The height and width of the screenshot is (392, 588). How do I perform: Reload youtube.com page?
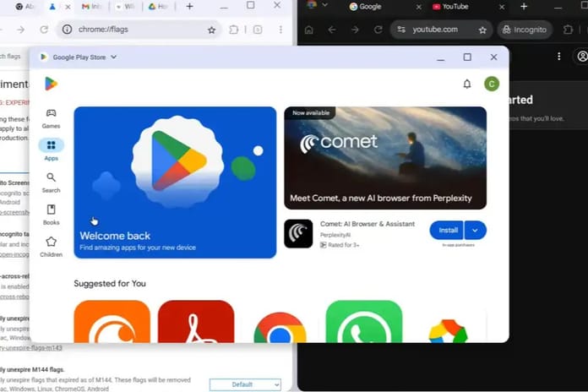[x=378, y=30]
